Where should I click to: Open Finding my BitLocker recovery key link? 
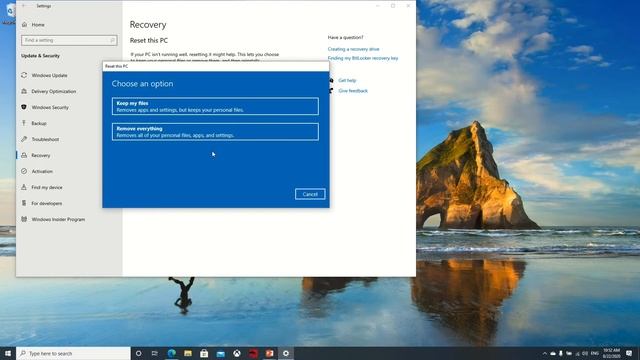(x=362, y=58)
